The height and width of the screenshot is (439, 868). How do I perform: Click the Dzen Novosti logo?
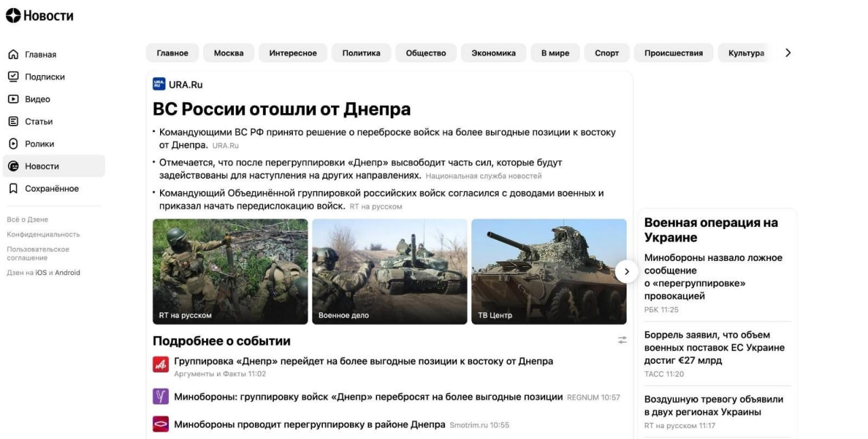(39, 16)
